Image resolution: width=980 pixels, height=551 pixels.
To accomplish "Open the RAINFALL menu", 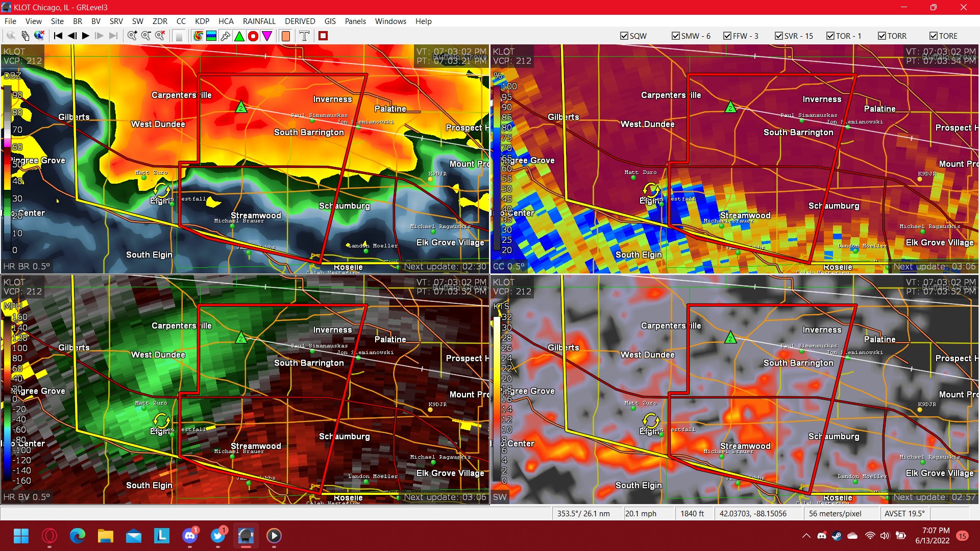I will click(259, 21).
